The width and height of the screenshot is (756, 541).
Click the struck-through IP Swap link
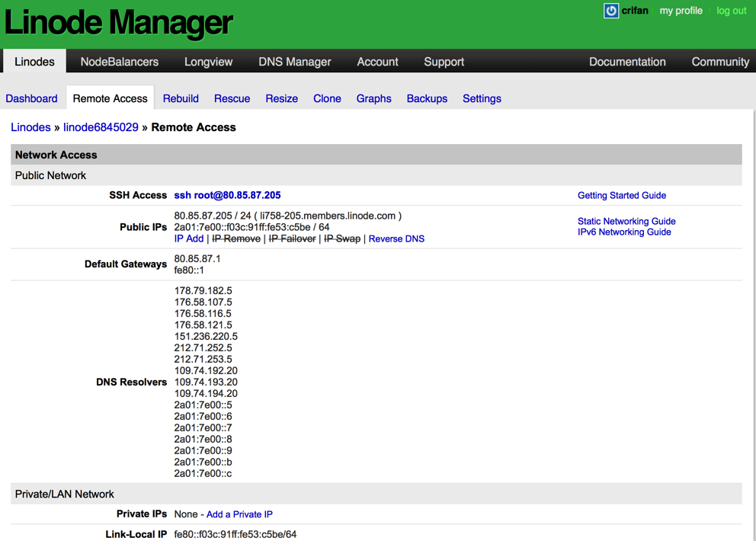[x=342, y=238]
